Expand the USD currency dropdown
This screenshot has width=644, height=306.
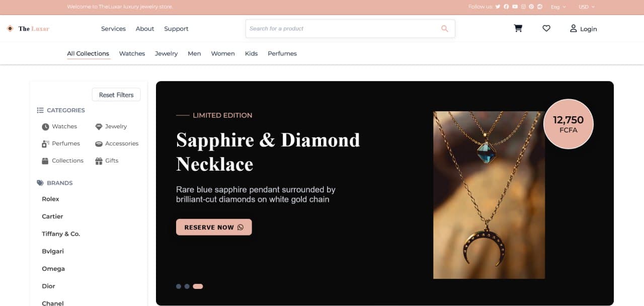pyautogui.click(x=586, y=7)
